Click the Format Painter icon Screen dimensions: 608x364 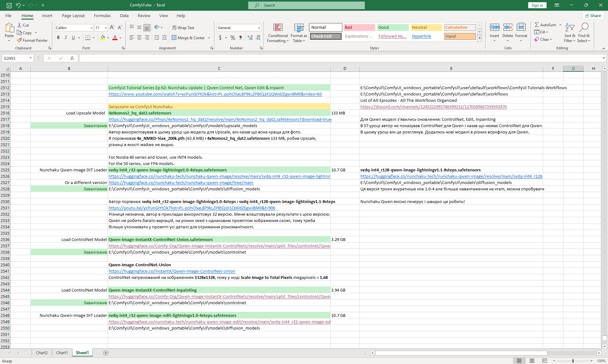click(20, 40)
